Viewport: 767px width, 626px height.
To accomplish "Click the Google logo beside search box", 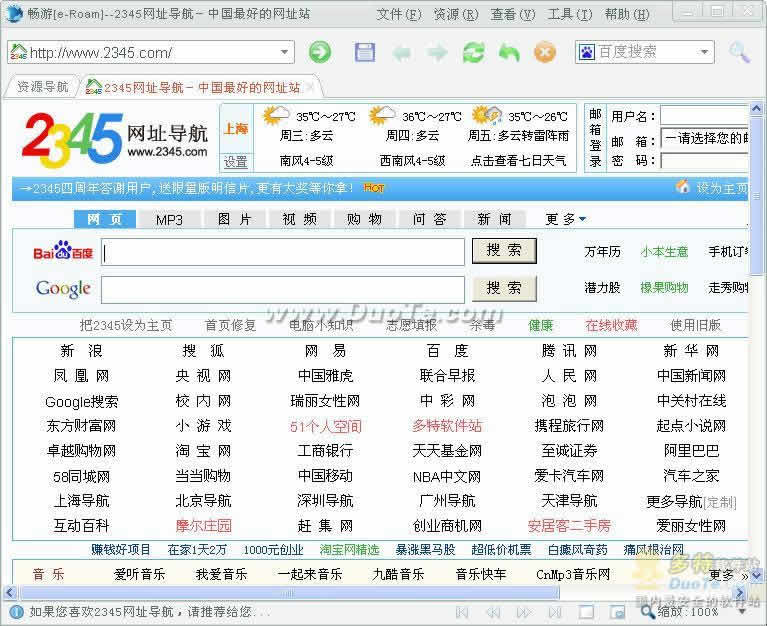I will 63,289.
